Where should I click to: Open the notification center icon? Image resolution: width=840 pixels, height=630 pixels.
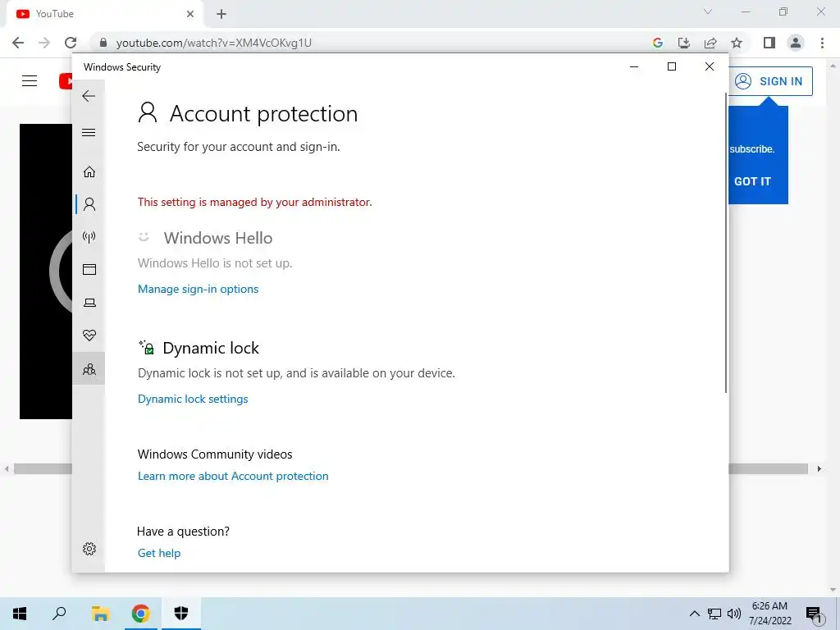pyautogui.click(x=815, y=614)
